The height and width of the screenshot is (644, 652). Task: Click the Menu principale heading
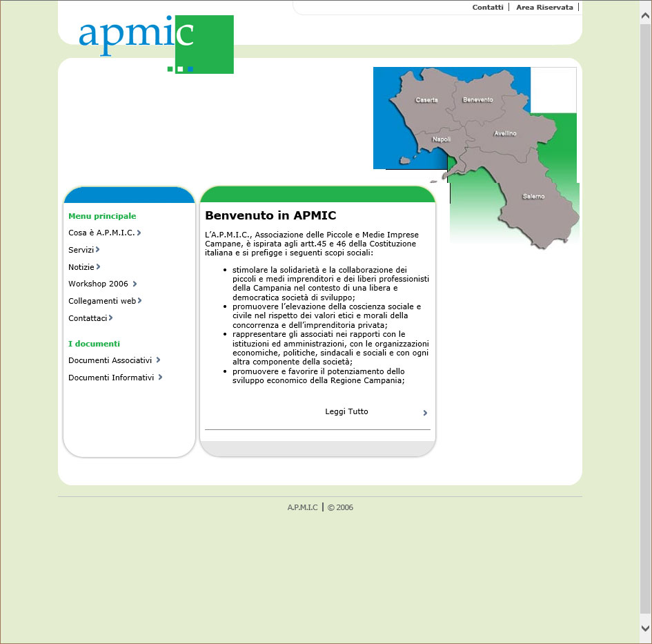pos(102,216)
